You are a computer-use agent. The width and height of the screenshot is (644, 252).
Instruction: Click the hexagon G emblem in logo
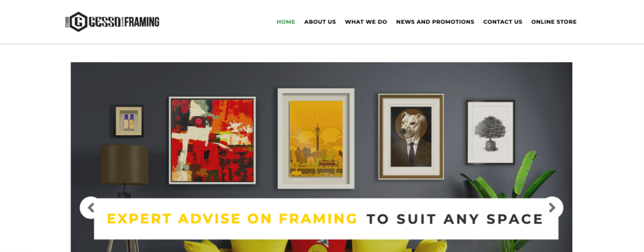pos(78,22)
